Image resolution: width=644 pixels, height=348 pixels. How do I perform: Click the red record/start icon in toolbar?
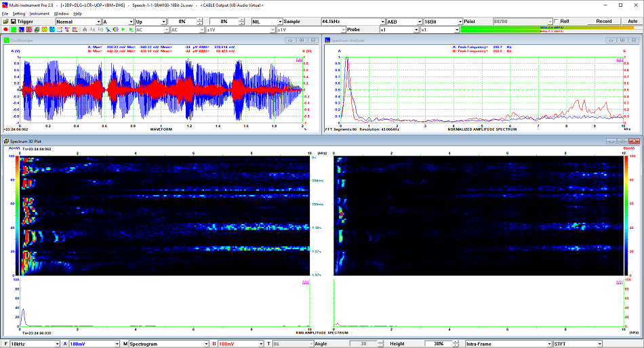pyautogui.click(x=5, y=30)
